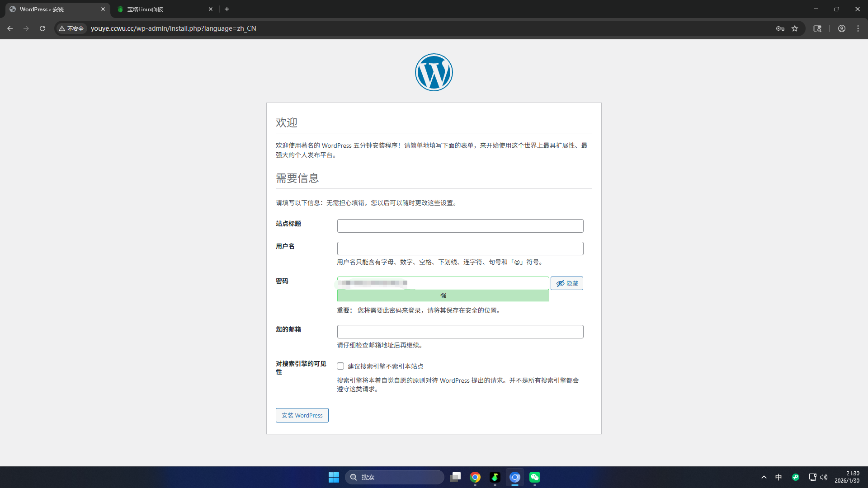Open the password manager key icon

[780, 28]
